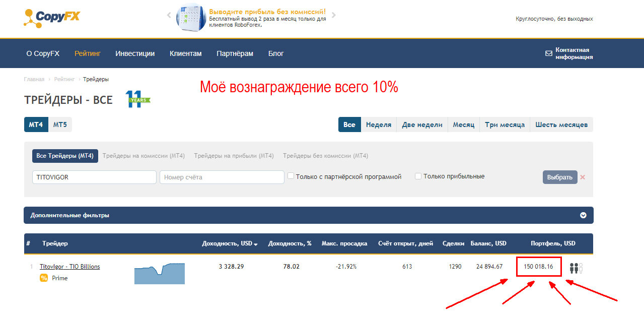Image resolution: width=644 pixels, height=313 pixels.
Task: Open 'Инвестиции' menu item
Action: click(135, 53)
